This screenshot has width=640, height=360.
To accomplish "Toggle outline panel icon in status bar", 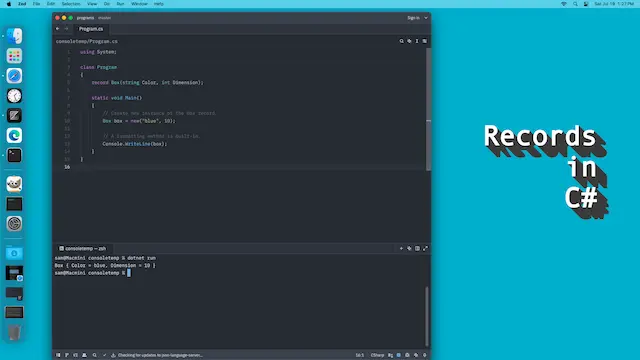I will pyautogui.click(x=67, y=355).
